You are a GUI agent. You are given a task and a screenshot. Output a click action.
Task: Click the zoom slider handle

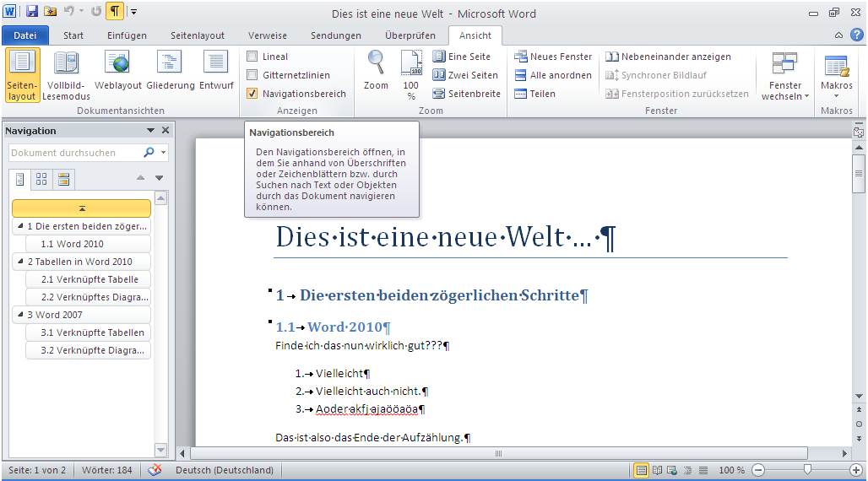point(807,470)
